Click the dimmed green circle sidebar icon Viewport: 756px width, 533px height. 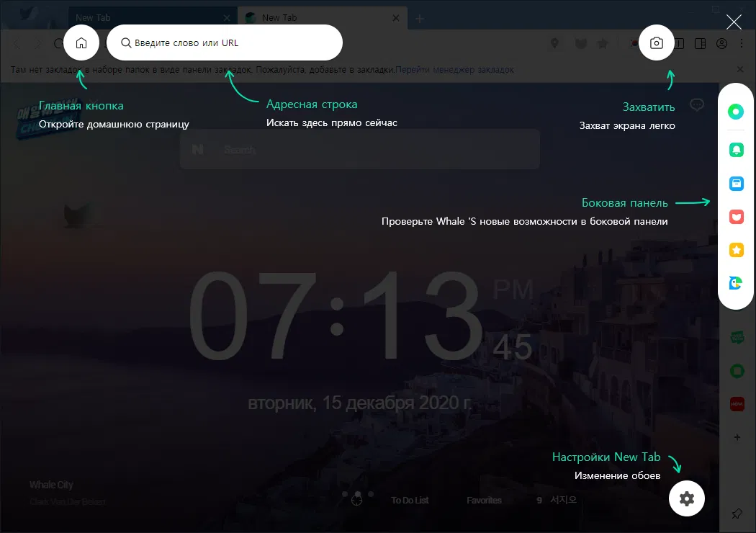point(737,371)
